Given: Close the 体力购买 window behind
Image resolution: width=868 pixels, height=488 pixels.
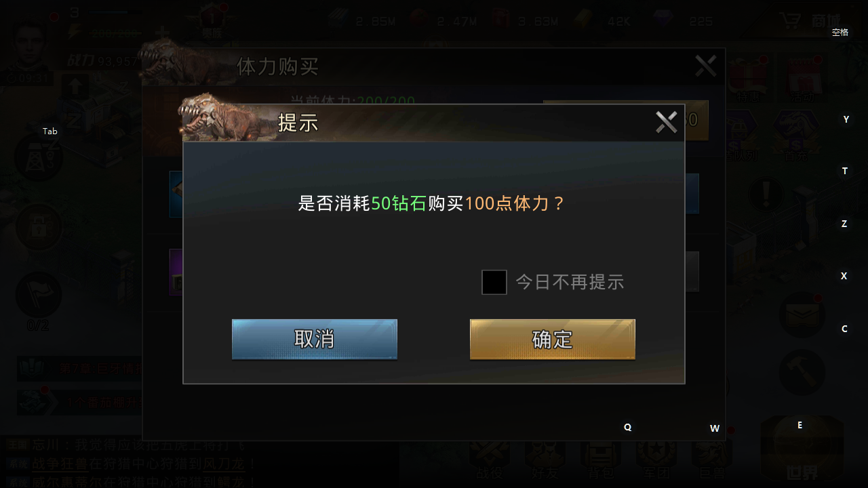Looking at the screenshot, I should tap(706, 66).
